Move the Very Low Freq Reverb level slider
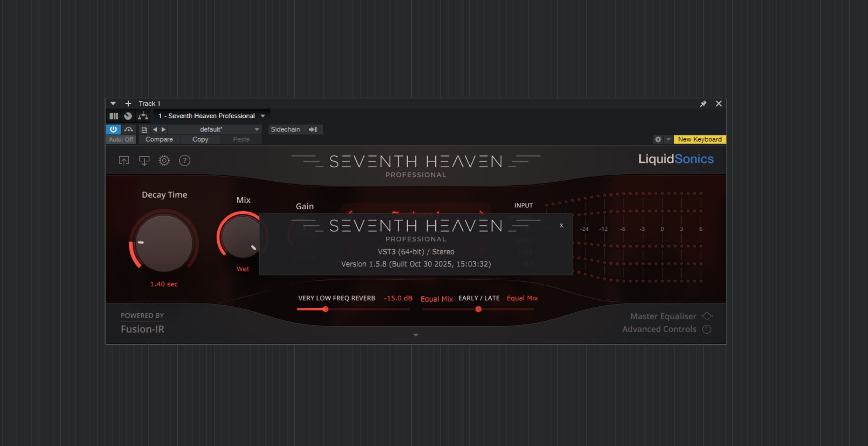This screenshot has width=868, height=446. point(326,309)
